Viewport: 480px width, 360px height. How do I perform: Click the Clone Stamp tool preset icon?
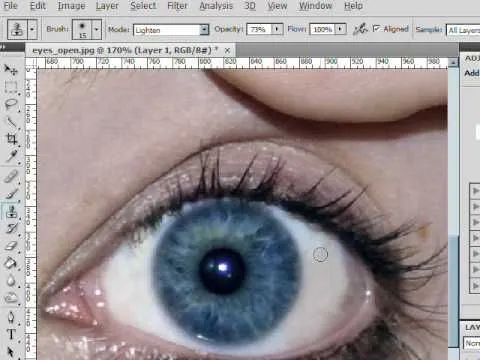pos(17,29)
